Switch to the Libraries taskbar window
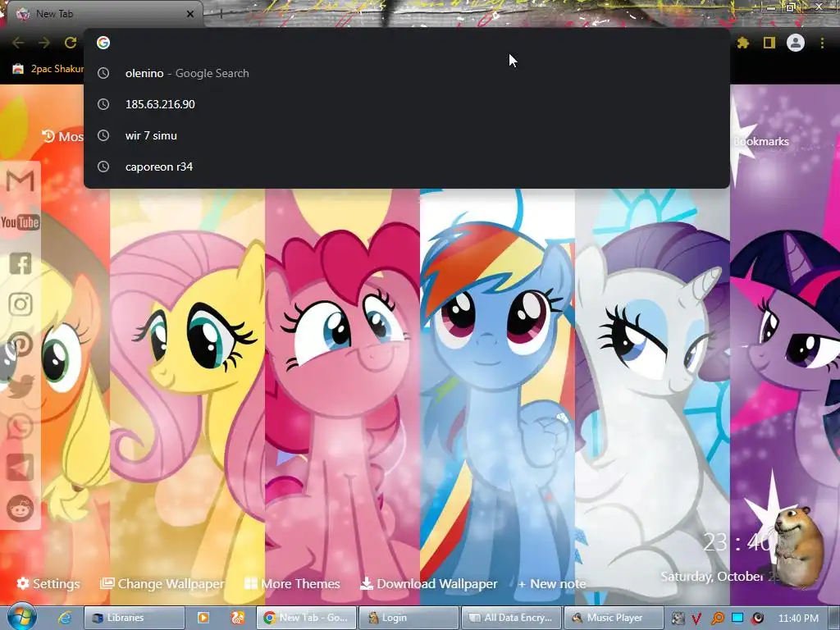This screenshot has width=840, height=630. (135, 618)
